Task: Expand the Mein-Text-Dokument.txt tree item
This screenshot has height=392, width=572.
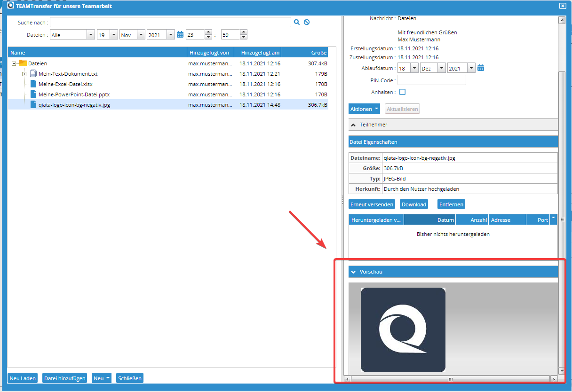Action: (x=24, y=73)
